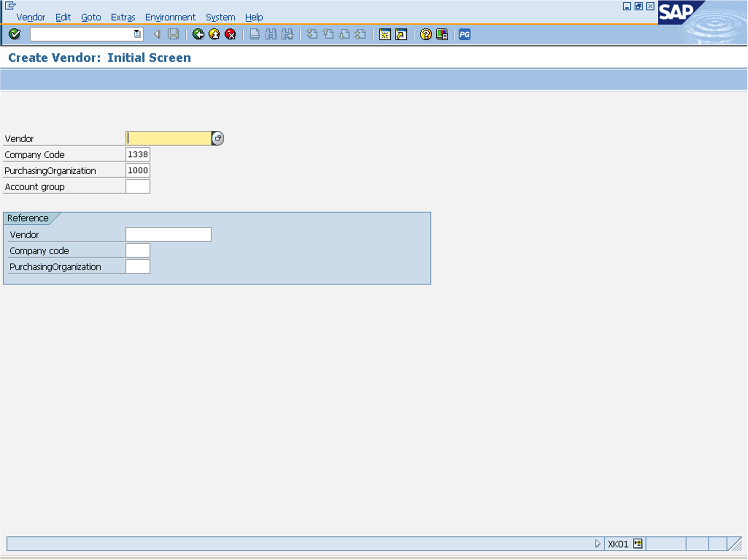Click the yellow Exit up-arrow icon
The image size is (748, 560).
tap(214, 34)
